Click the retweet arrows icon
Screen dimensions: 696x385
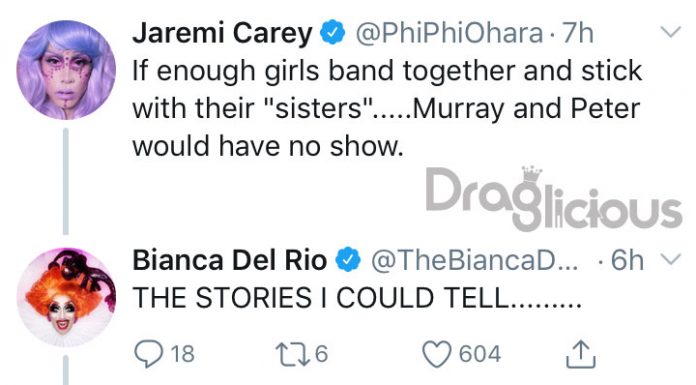[x=293, y=354]
